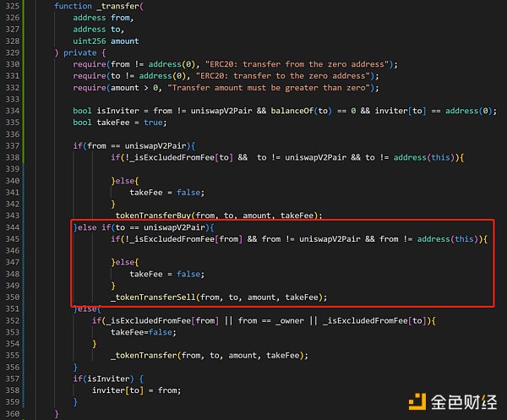Click 'if(from == uniswapV2Pair)' statement
This screenshot has height=420, width=507.
pos(134,146)
